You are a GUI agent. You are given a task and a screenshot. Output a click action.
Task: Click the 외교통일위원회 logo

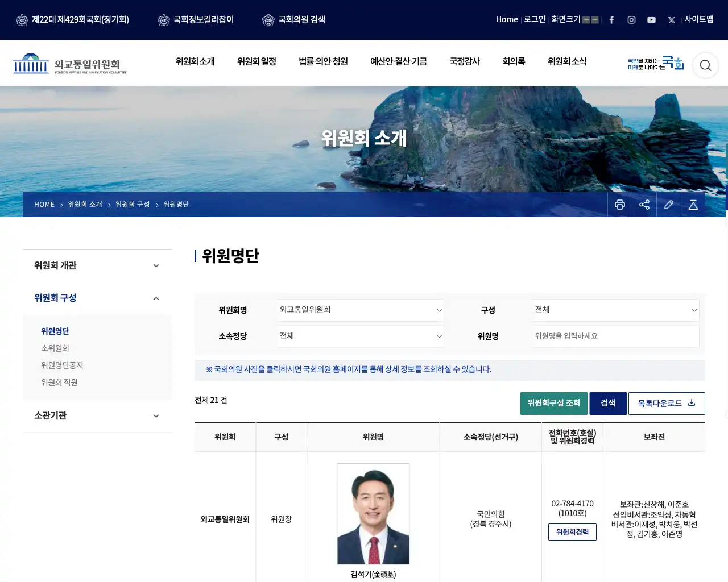[69, 64]
